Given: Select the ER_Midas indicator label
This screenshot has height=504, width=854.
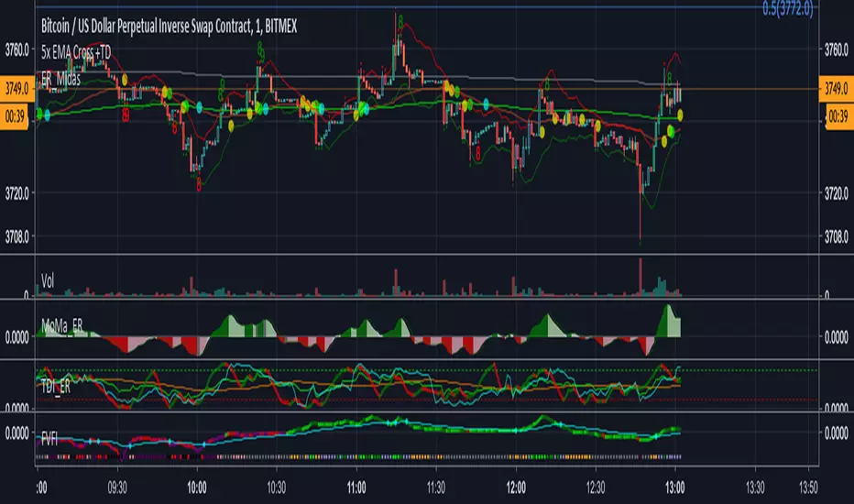Looking at the screenshot, I should 61,79.
